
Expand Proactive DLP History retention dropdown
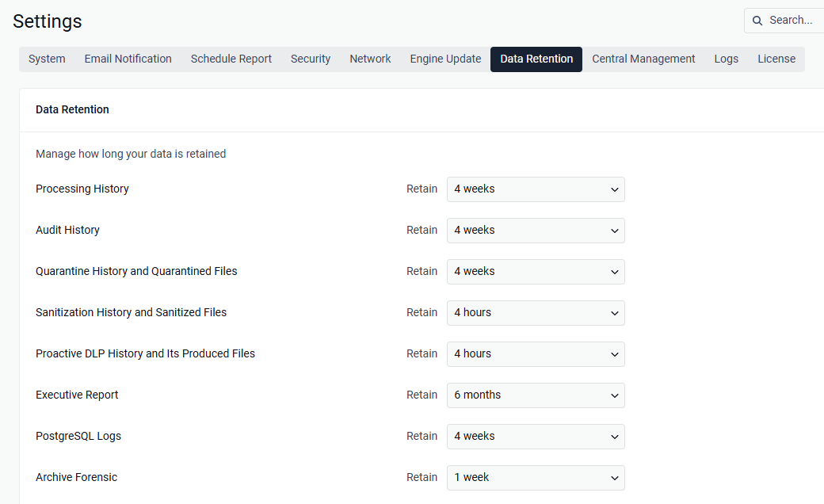click(536, 354)
